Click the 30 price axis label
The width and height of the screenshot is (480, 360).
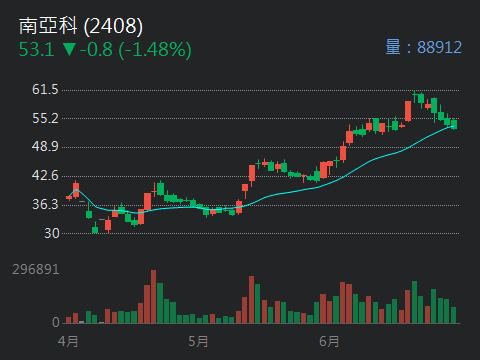(x=52, y=233)
